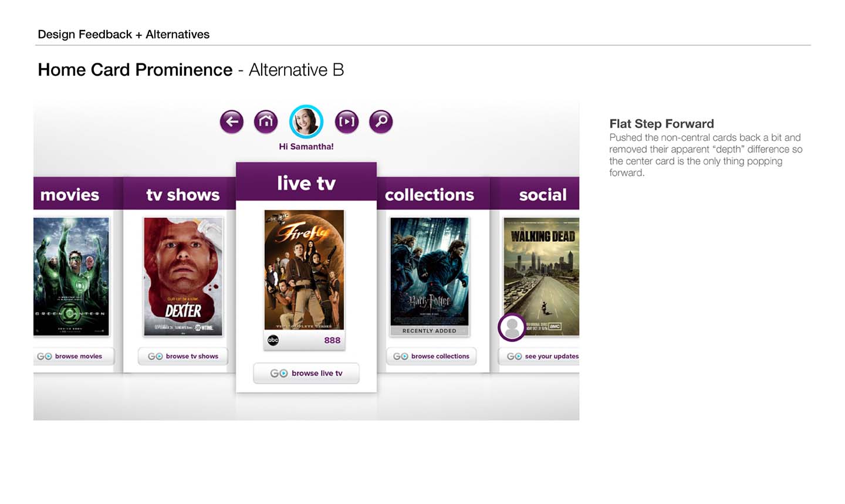Select the live tv card header
Viewport: 845px width, 504px height.
tap(306, 182)
